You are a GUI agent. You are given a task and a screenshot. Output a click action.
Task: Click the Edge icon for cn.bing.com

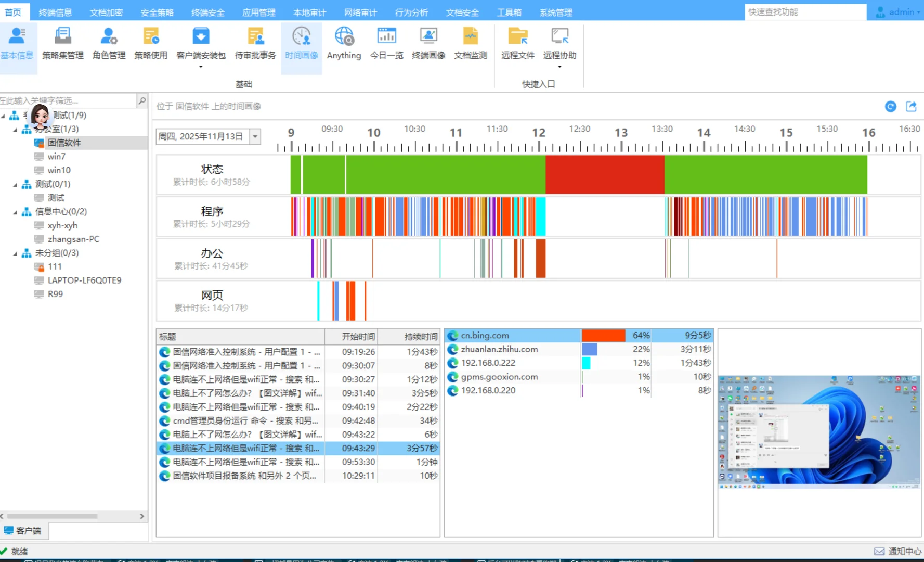[452, 336]
